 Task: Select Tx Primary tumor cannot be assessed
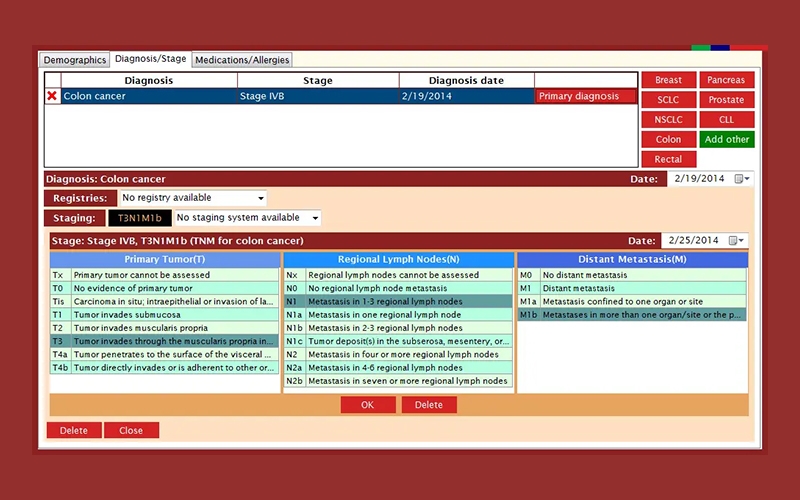[165, 275]
